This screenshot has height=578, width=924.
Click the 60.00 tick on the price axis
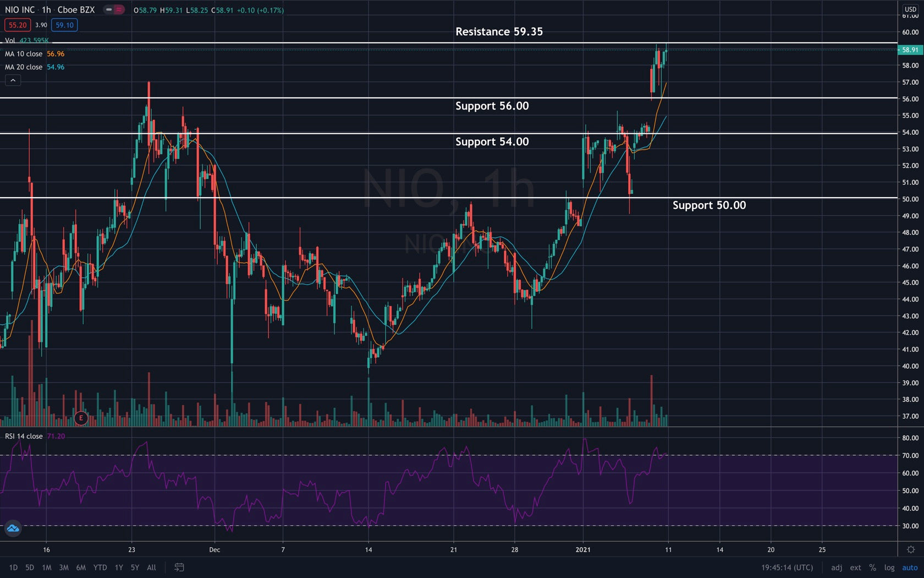(910, 32)
